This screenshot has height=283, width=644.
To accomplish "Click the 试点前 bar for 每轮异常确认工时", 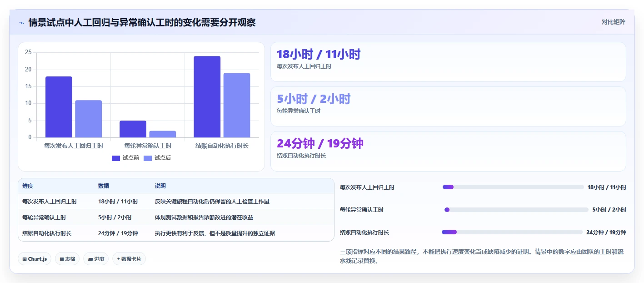I will tap(133, 129).
